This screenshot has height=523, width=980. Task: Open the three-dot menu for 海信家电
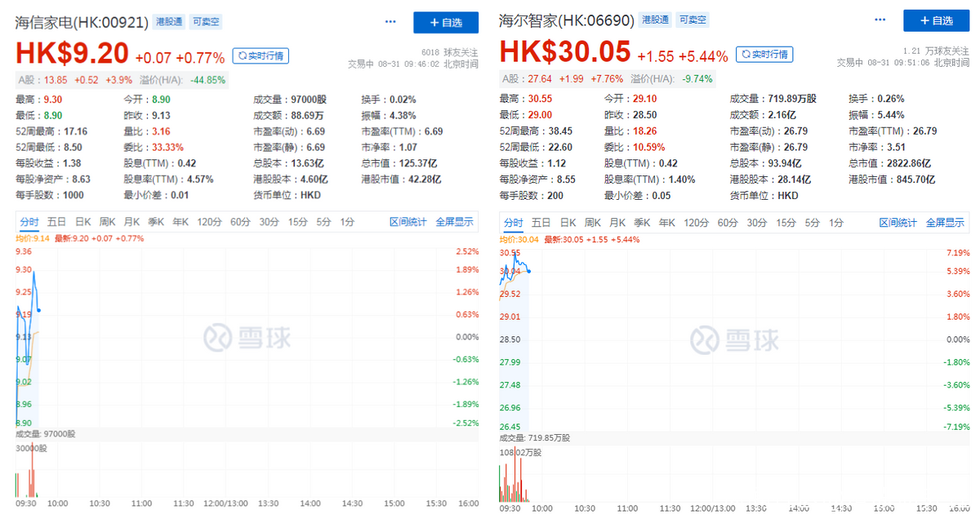click(391, 22)
